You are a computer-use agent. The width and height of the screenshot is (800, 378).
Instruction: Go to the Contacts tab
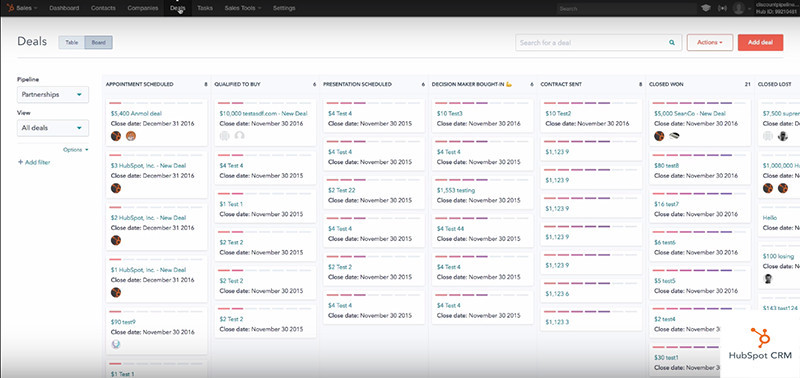(x=103, y=8)
